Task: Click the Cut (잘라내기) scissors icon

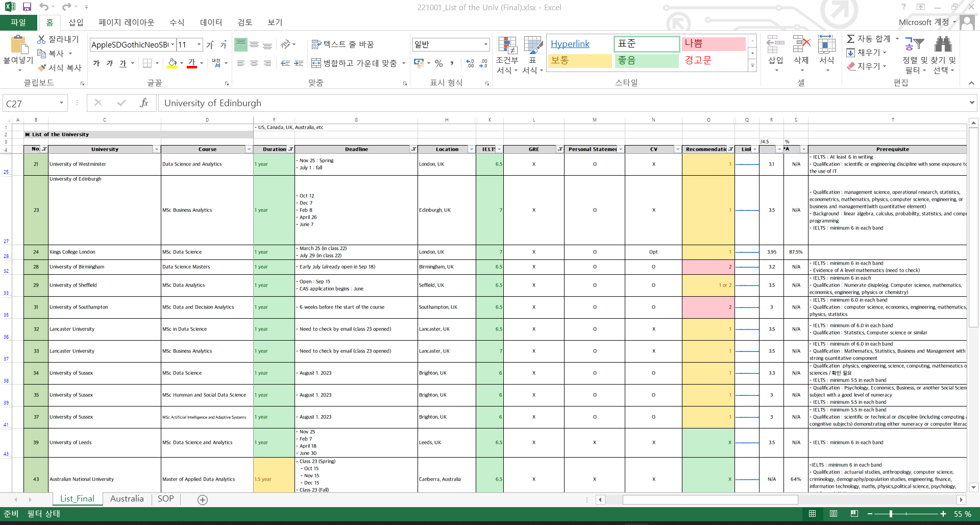Action: [x=42, y=39]
